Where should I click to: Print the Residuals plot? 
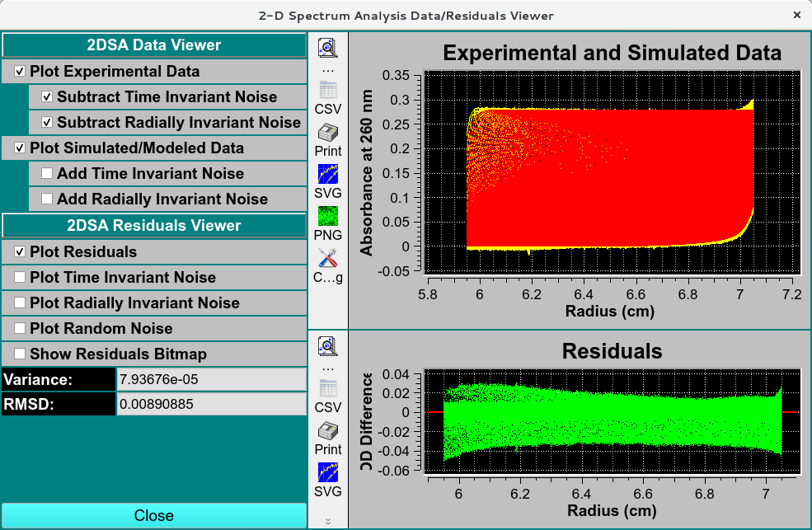coord(328,437)
